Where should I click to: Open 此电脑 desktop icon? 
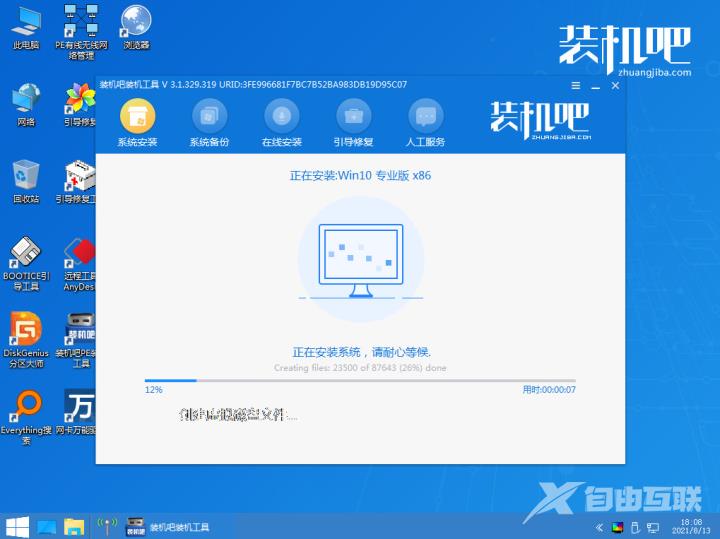tap(26, 28)
